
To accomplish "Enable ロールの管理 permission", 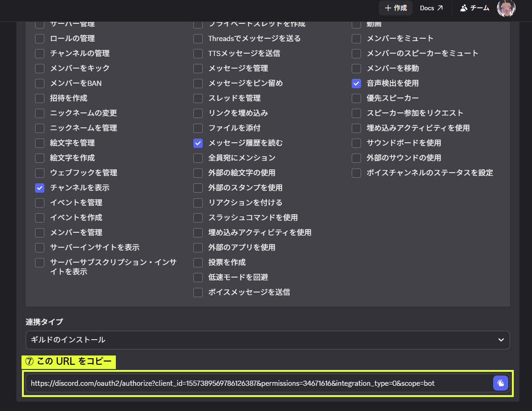I will click(40, 39).
